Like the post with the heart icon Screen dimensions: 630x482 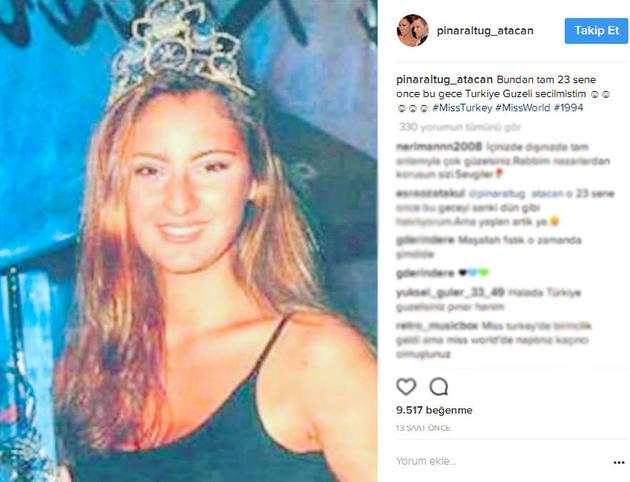406,387
